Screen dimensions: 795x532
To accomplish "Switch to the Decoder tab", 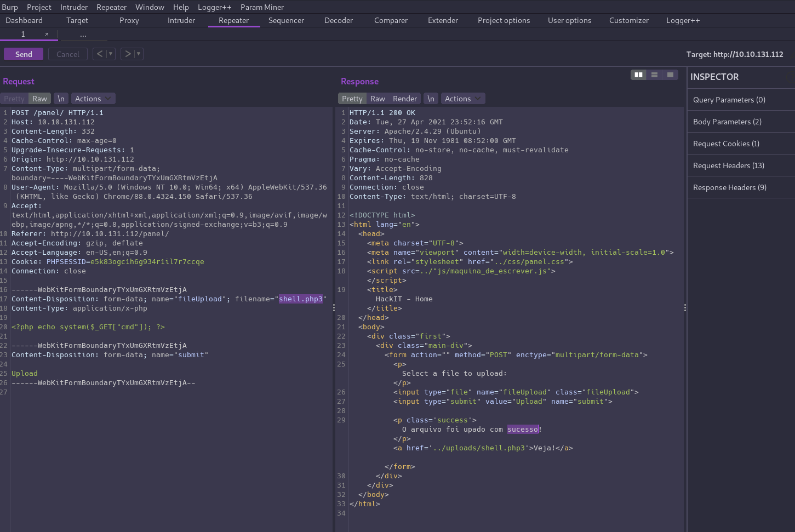I will pos(339,20).
